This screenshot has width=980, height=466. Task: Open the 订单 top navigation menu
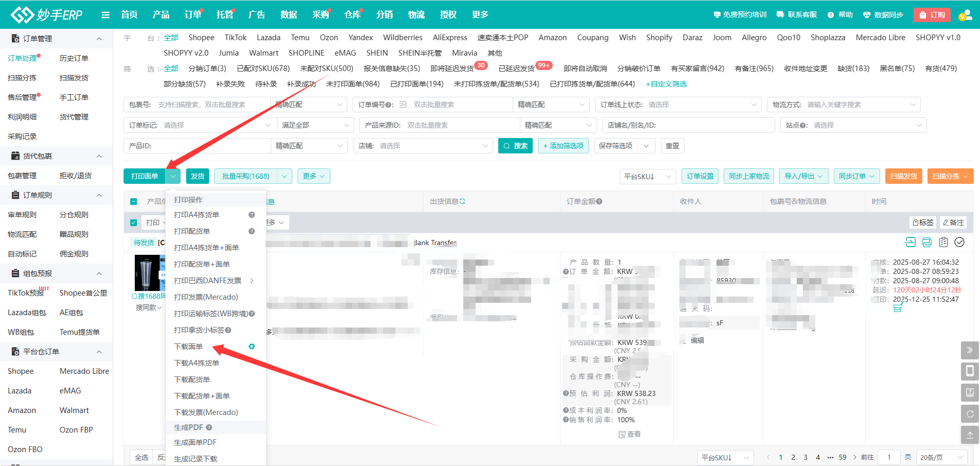193,15
